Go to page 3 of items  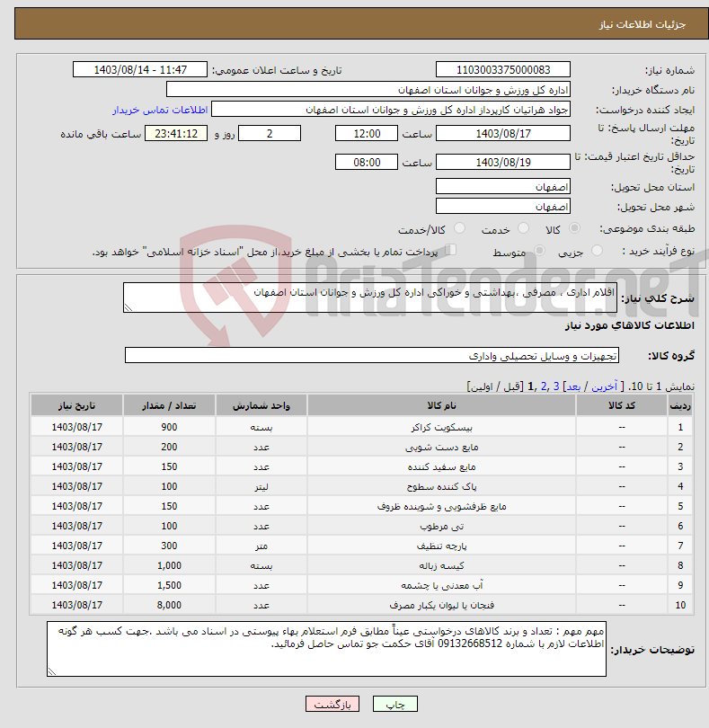coord(556,386)
